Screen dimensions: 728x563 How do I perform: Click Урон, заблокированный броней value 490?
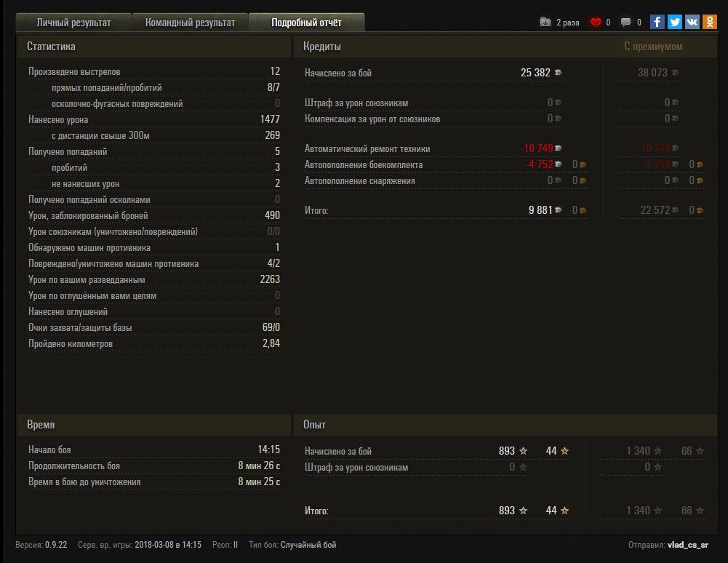click(272, 215)
